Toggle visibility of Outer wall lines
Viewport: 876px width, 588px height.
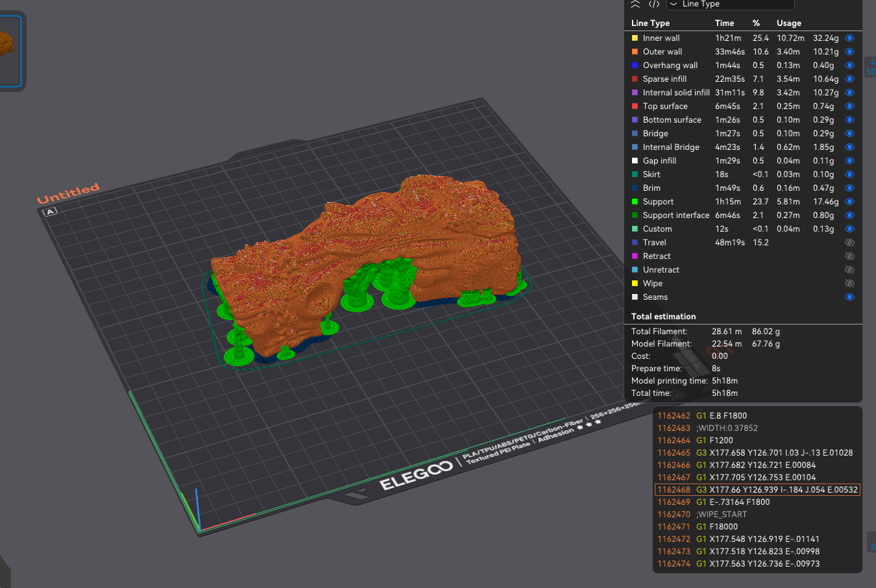coord(849,52)
